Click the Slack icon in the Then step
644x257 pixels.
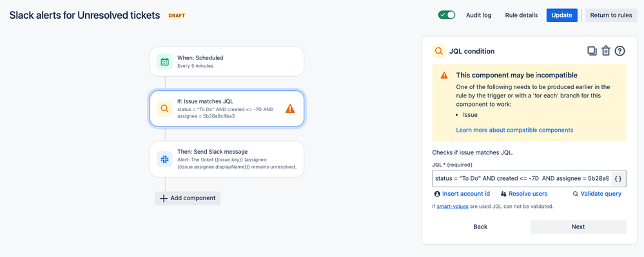pos(164,159)
